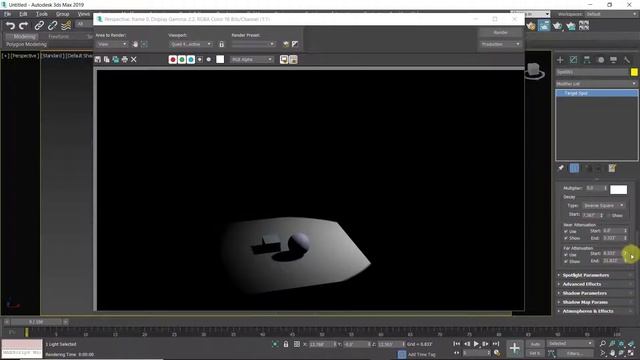Toggle Near Attenuation Use checkbox
The height and width of the screenshot is (360, 640).
pos(566,231)
